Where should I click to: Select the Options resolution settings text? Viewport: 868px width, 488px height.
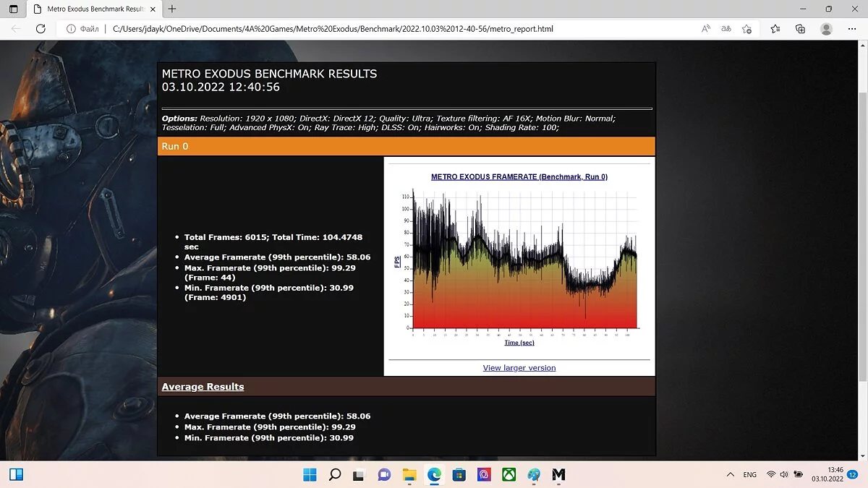coord(388,123)
